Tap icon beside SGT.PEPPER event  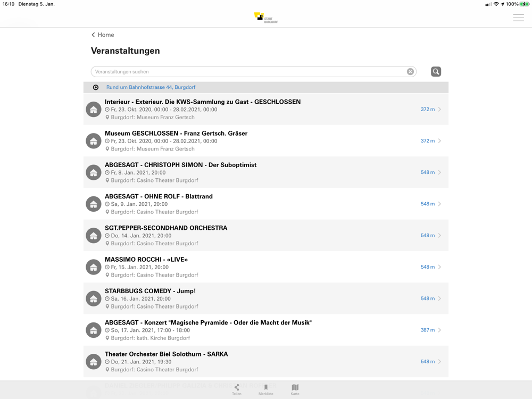94,236
